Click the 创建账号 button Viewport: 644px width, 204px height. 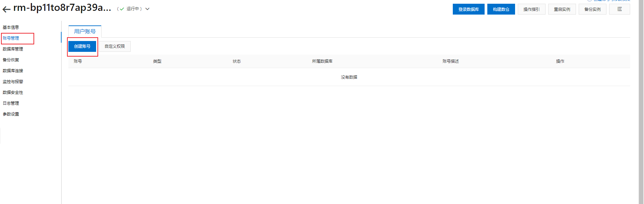pos(82,46)
